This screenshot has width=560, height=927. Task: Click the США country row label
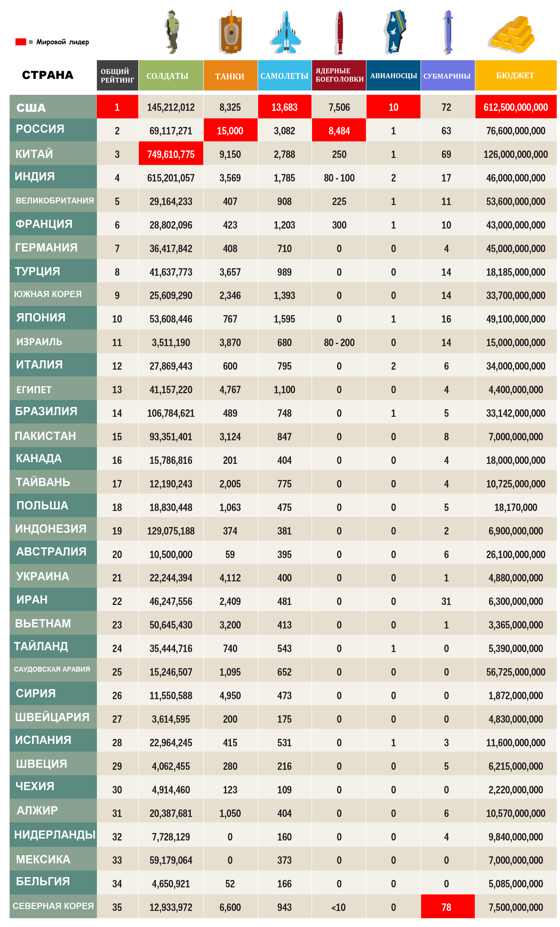coord(53,107)
